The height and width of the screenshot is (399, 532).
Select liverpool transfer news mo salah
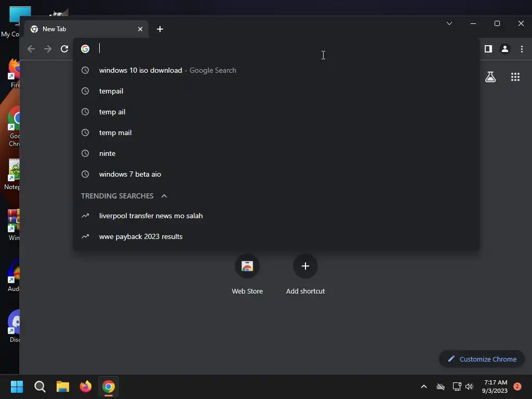[x=276, y=216]
